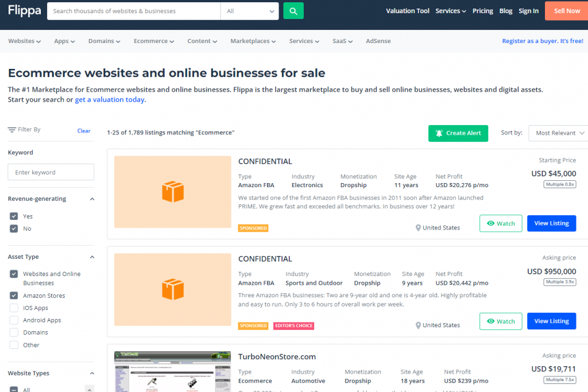Uncheck the No revenue-generating checkbox
588x392 pixels.
tap(14, 228)
